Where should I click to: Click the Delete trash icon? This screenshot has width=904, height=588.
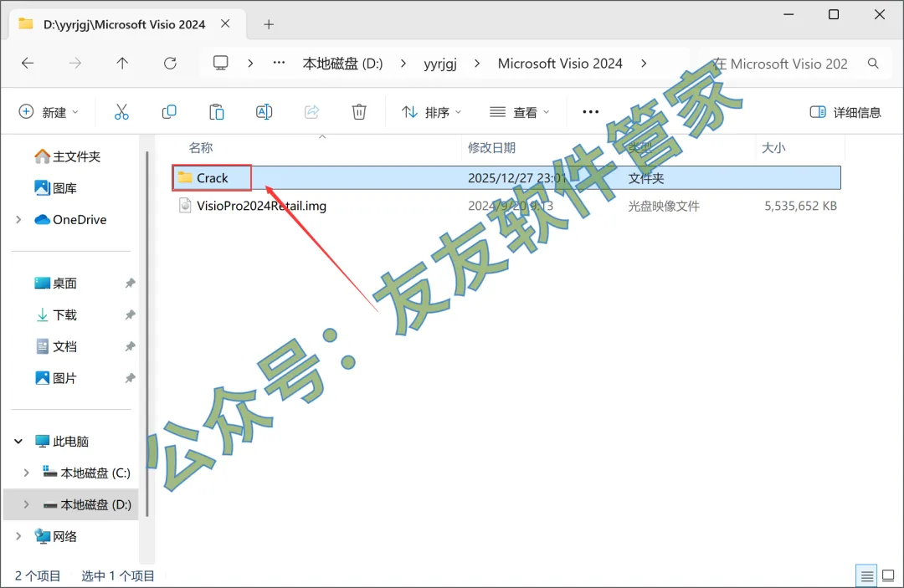pyautogui.click(x=359, y=112)
